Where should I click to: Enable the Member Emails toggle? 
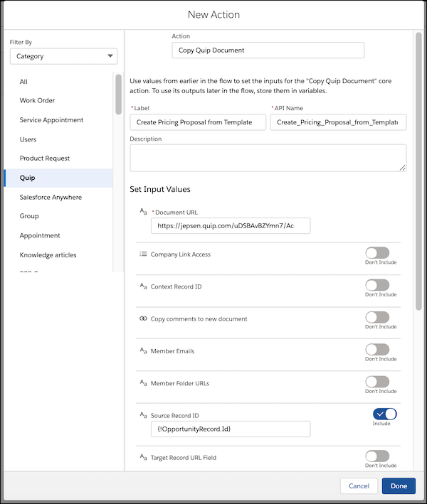377,350
